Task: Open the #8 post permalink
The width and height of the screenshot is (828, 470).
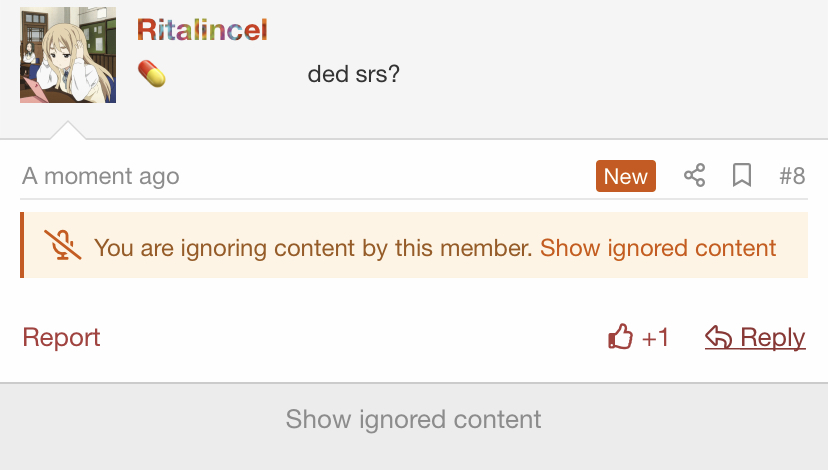Action: click(x=792, y=176)
